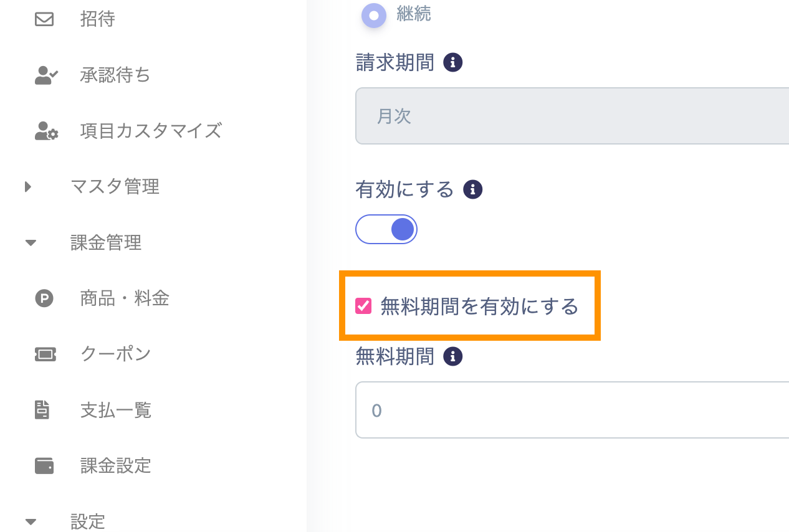Open the 支払一覧 menu item
Viewport: 789px width, 532px height.
116,410
